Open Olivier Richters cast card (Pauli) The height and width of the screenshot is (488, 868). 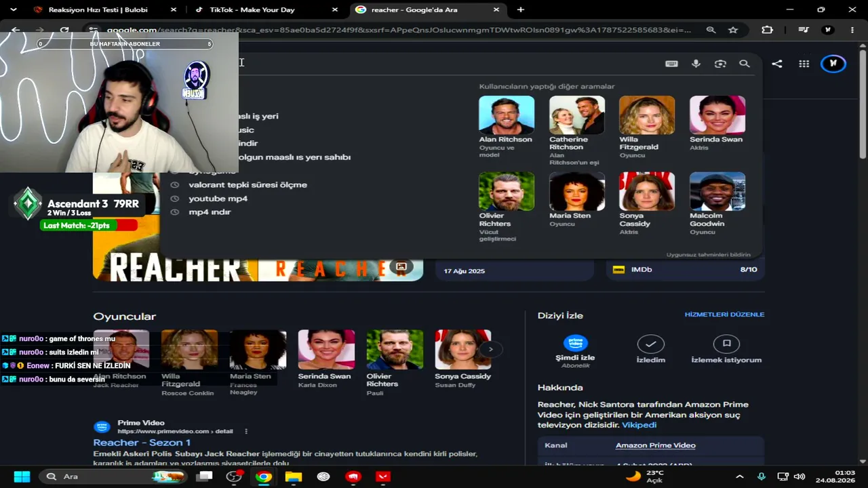point(394,363)
